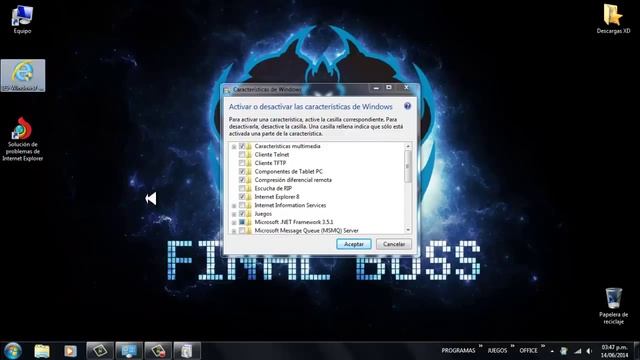Open the Equipo desktop icon
The width and height of the screenshot is (640, 360).
[22, 19]
